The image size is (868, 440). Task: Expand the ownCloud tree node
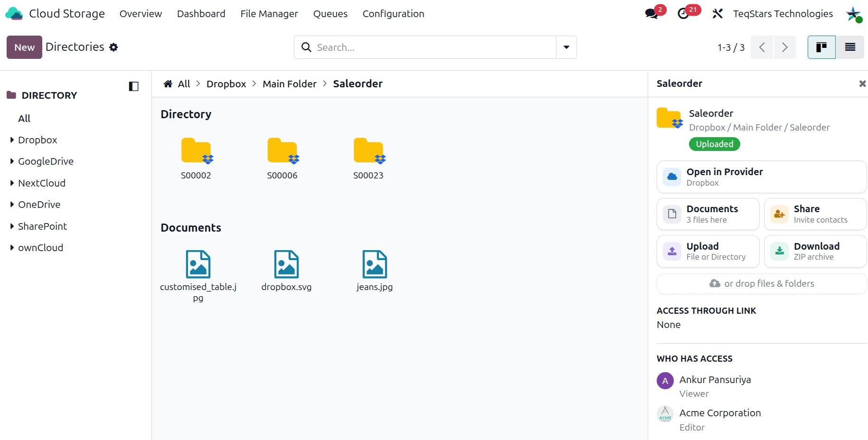tap(12, 248)
